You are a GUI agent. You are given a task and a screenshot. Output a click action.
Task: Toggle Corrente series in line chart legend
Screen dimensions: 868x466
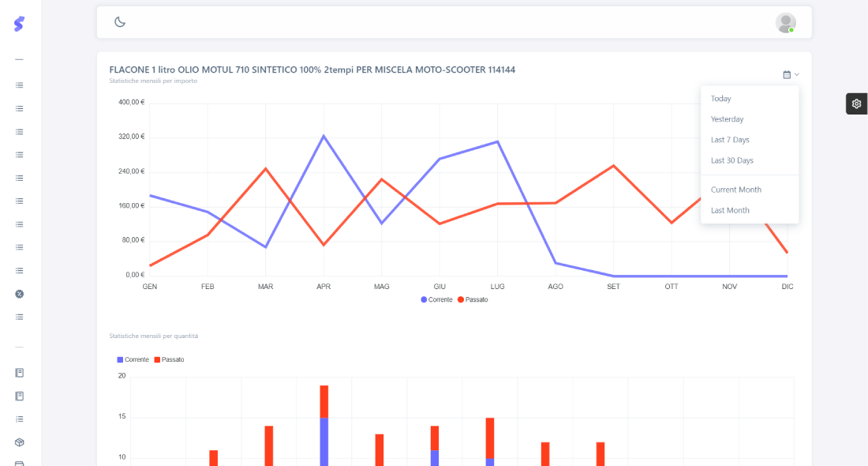coord(436,300)
